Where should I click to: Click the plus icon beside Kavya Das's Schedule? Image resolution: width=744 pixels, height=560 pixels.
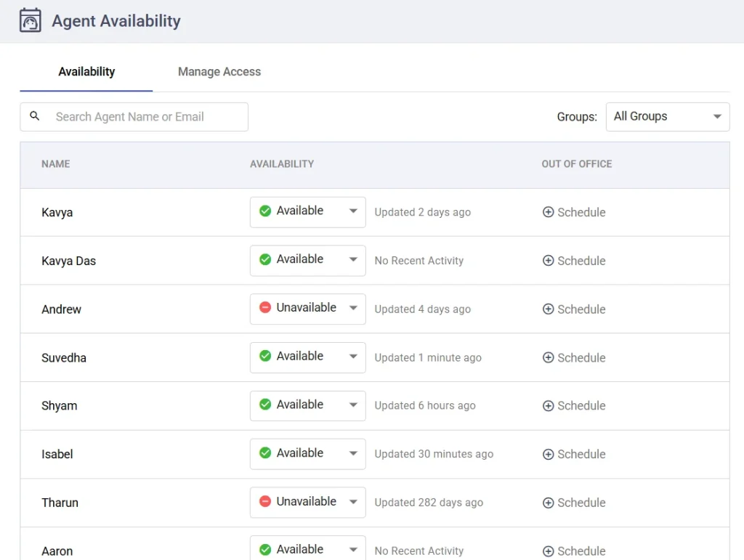point(548,260)
